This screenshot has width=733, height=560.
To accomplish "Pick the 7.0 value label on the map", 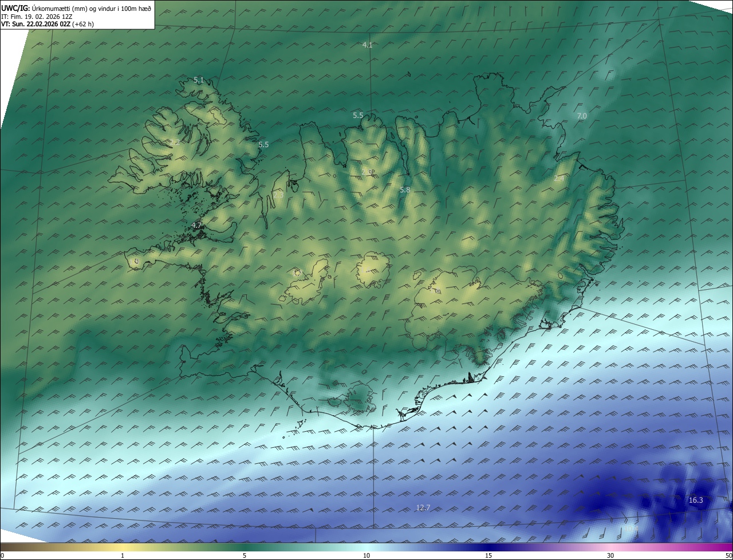I will [x=582, y=116].
